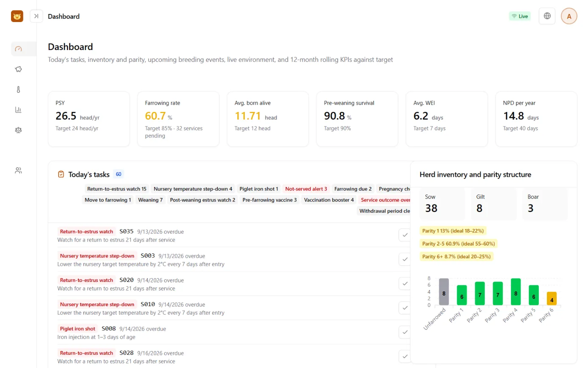Filter by Not-served alert 3 chip
The image size is (588, 368).
click(x=306, y=189)
